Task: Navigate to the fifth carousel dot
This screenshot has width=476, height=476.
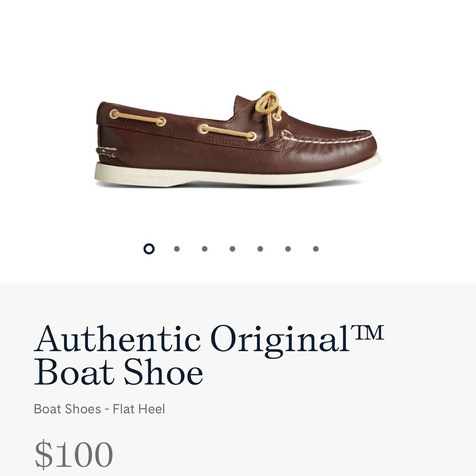Action: click(x=260, y=248)
